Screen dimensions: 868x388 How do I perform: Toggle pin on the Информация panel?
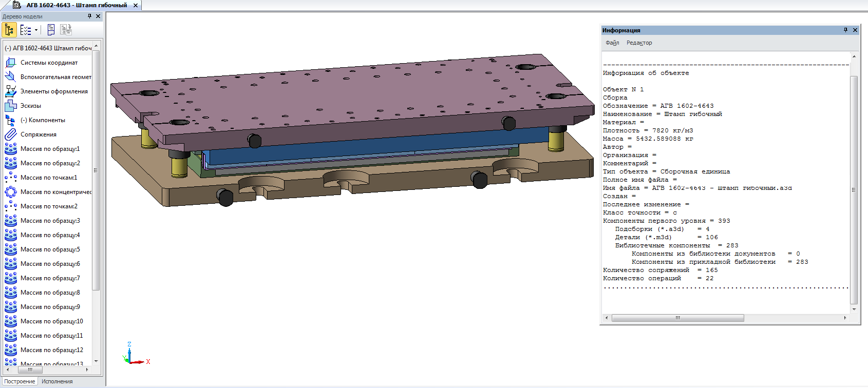845,30
